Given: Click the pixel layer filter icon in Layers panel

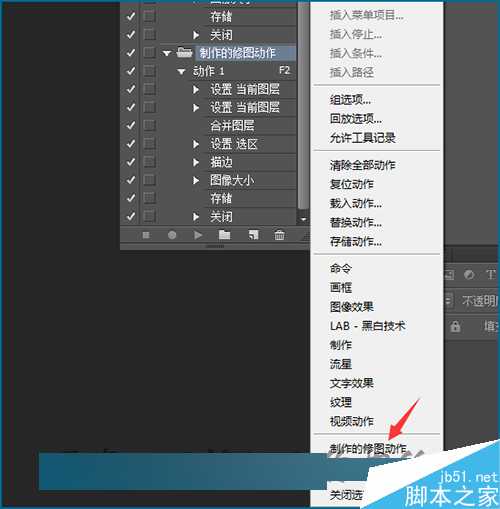Looking at the screenshot, I should click(x=449, y=275).
